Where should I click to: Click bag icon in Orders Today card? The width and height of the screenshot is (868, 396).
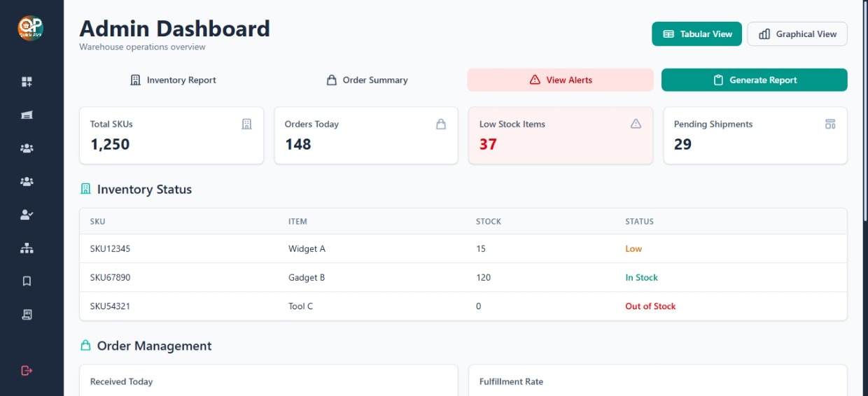[x=441, y=124]
